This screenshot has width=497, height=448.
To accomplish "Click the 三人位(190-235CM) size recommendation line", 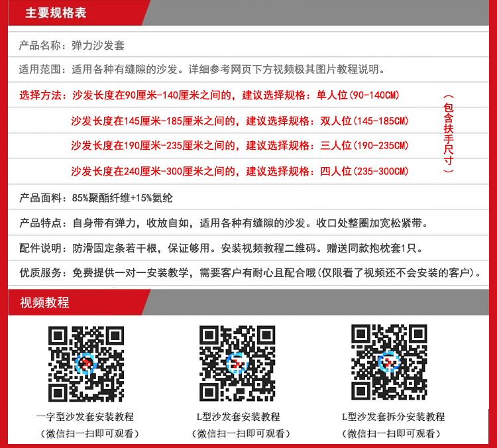I will 240,146.
